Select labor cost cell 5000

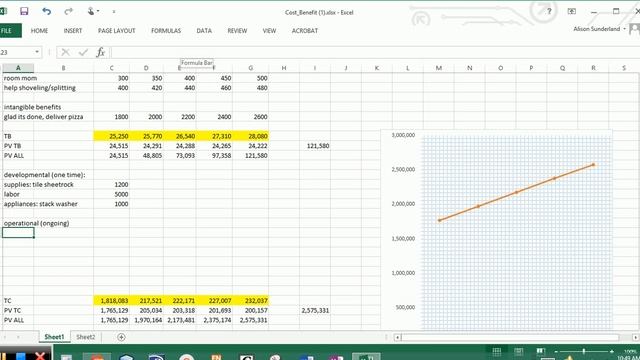pyautogui.click(x=111, y=194)
